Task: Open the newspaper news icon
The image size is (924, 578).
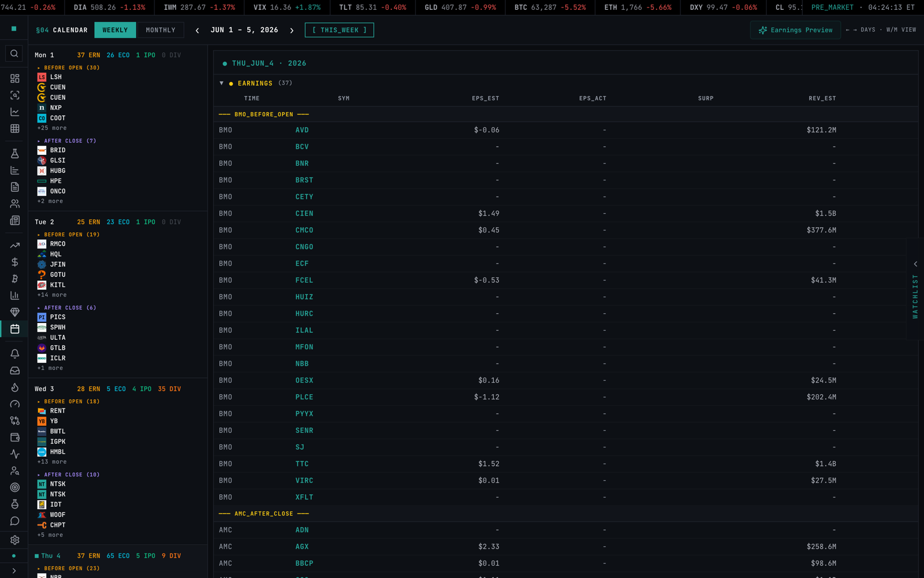Action: click(14, 220)
